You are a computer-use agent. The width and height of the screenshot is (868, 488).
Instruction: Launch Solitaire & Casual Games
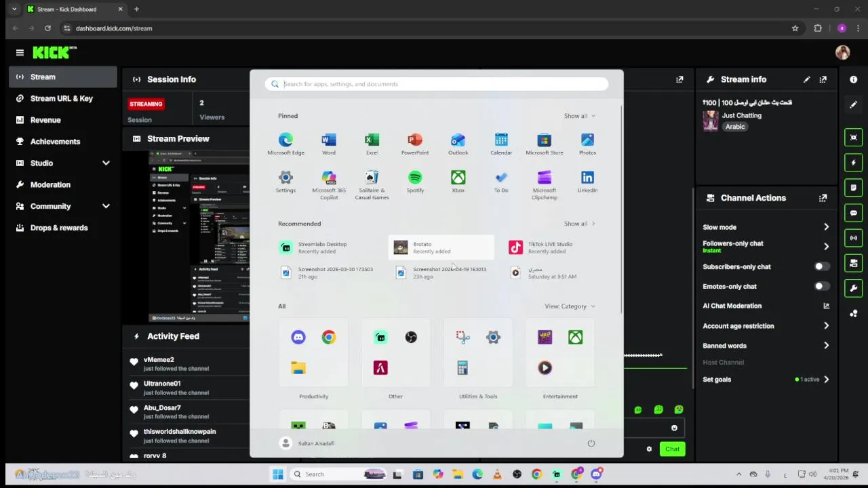pyautogui.click(x=372, y=184)
